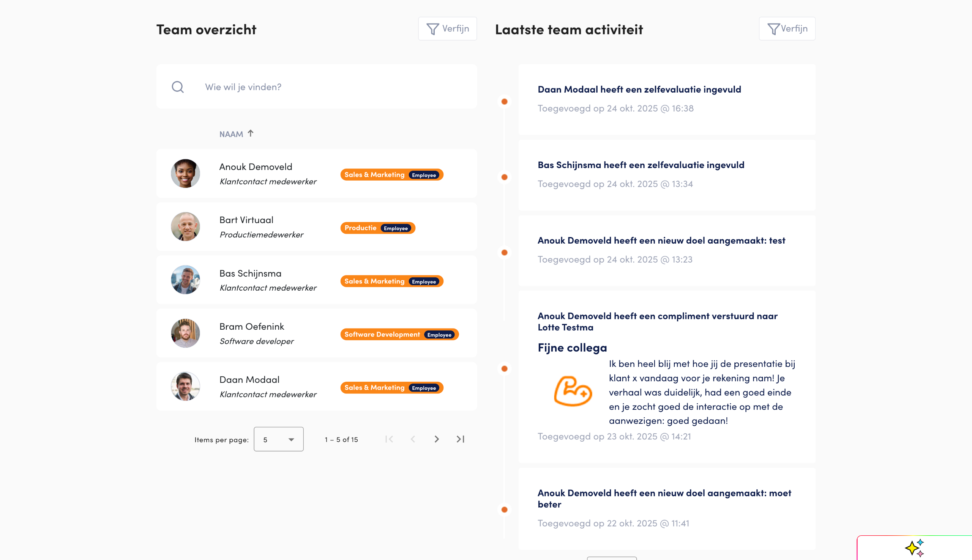This screenshot has height=560, width=972.
Task: Sort the list by the NAAM arrow
Action: 251,134
